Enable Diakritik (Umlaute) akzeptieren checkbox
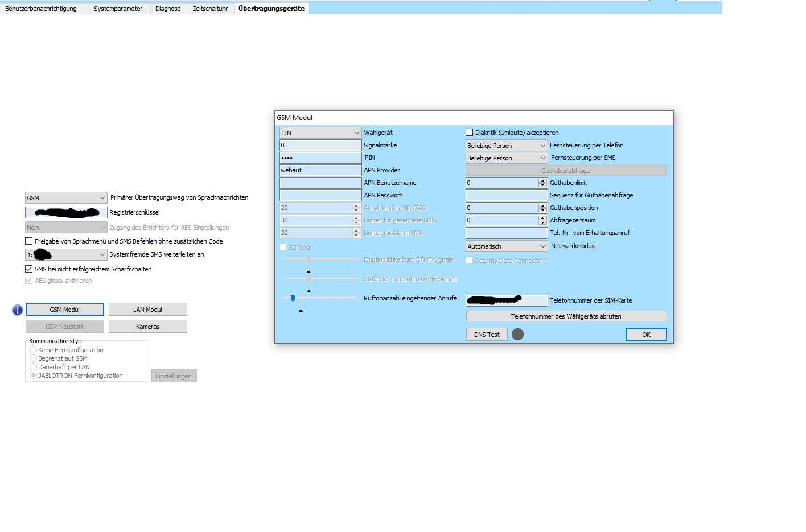 coord(470,133)
